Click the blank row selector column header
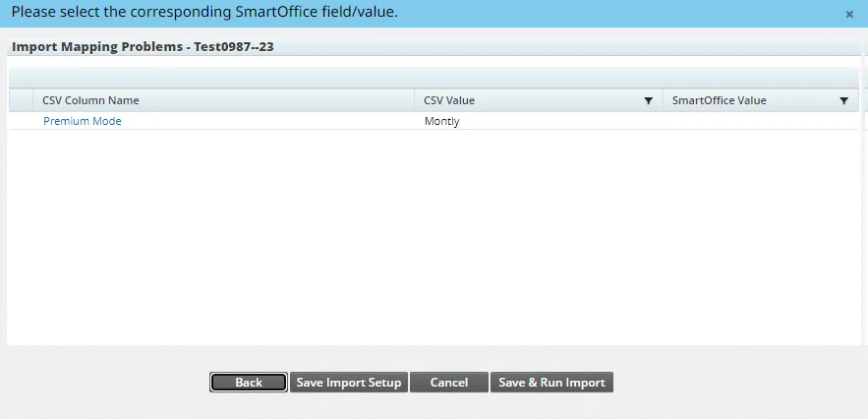The height and width of the screenshot is (419, 868). [x=21, y=100]
